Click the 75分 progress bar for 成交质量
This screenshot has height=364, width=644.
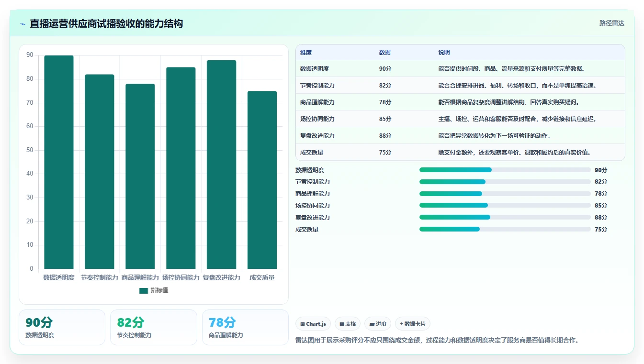(x=505, y=229)
